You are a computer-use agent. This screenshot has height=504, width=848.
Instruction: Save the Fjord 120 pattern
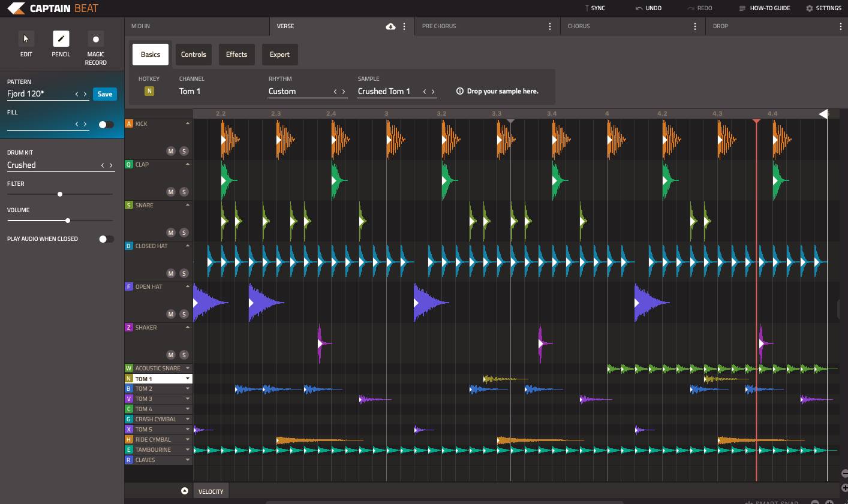pyautogui.click(x=105, y=94)
